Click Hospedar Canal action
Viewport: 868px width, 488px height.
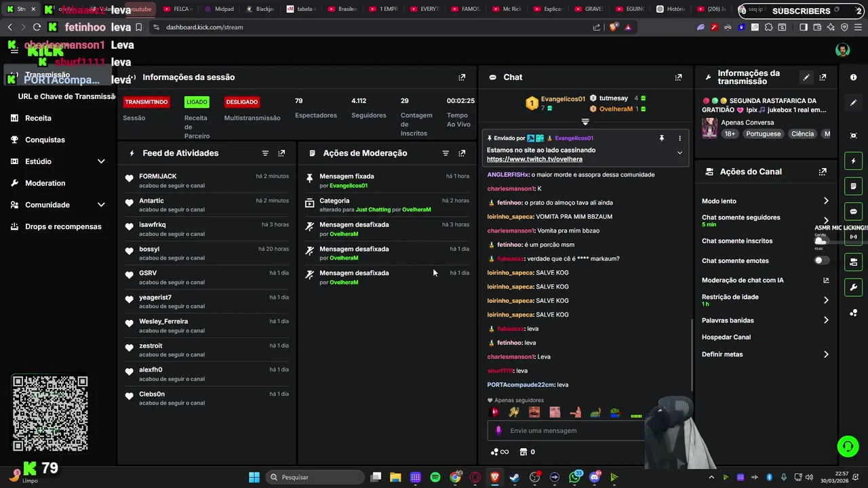tap(726, 338)
